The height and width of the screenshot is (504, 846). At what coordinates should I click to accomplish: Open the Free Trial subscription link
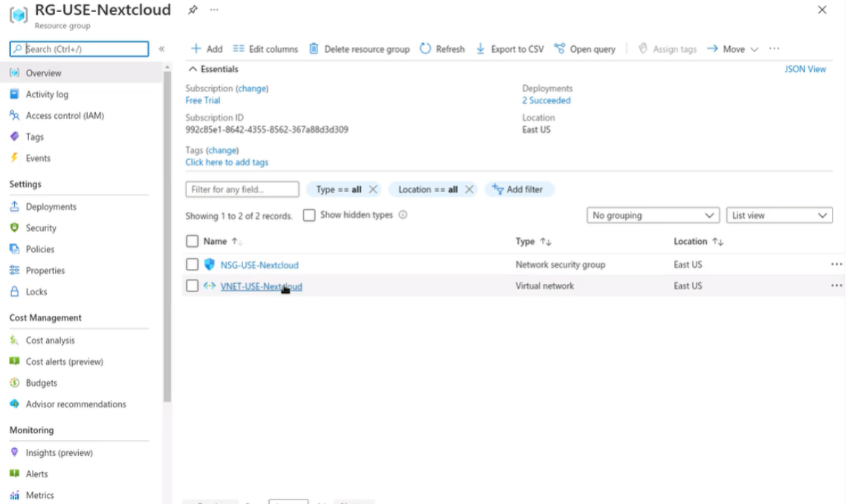[203, 100]
